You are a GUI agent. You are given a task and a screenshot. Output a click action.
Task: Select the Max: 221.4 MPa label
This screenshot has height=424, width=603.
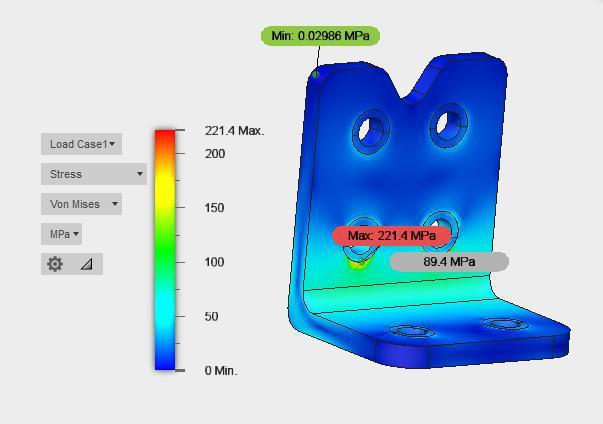[391, 236]
